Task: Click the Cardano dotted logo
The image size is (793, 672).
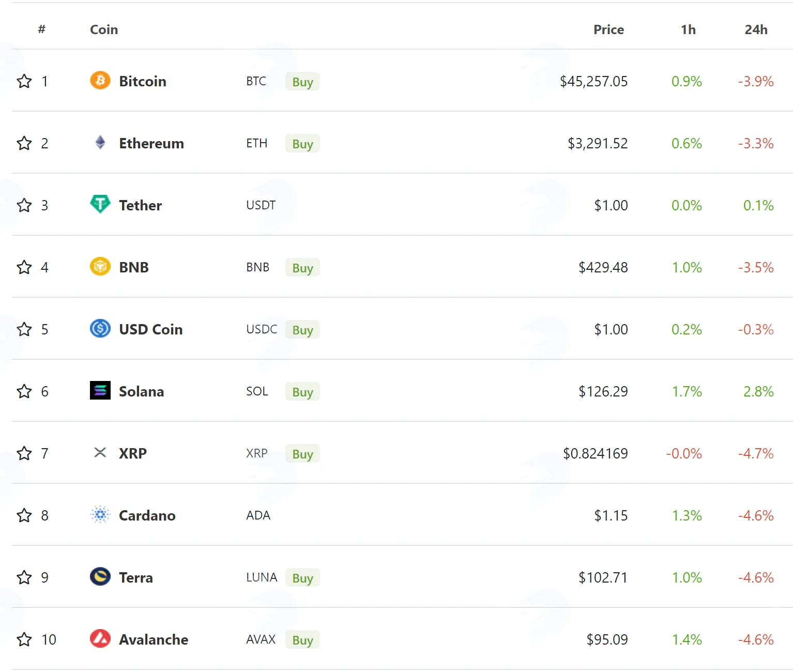Action: coord(100,514)
